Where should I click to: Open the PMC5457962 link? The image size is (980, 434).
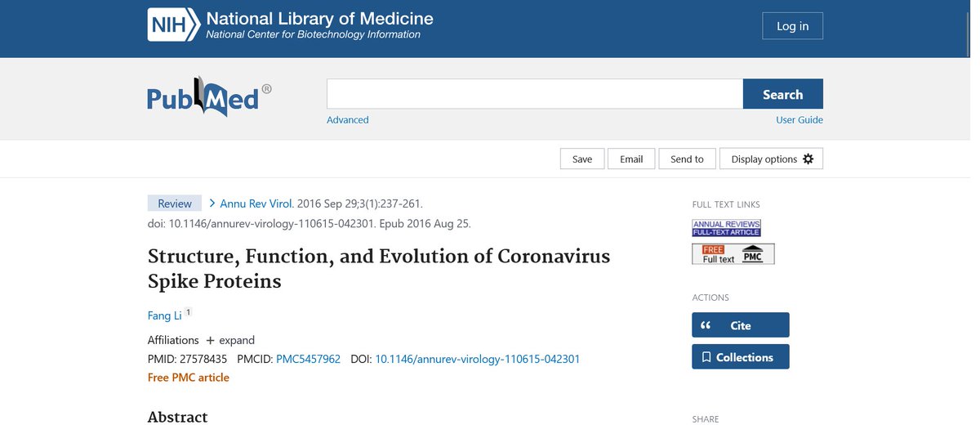308,359
